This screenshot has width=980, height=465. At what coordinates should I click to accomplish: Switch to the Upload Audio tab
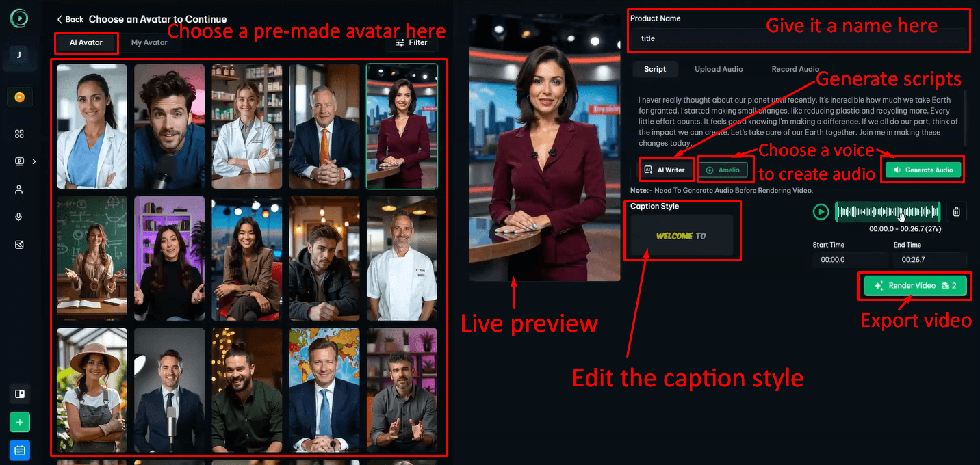pyautogui.click(x=719, y=69)
